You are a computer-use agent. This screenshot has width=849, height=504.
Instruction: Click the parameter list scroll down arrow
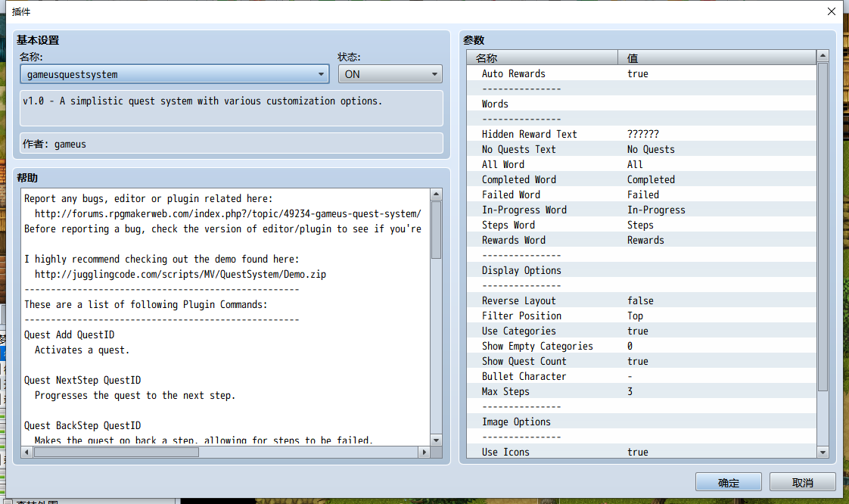[823, 452]
